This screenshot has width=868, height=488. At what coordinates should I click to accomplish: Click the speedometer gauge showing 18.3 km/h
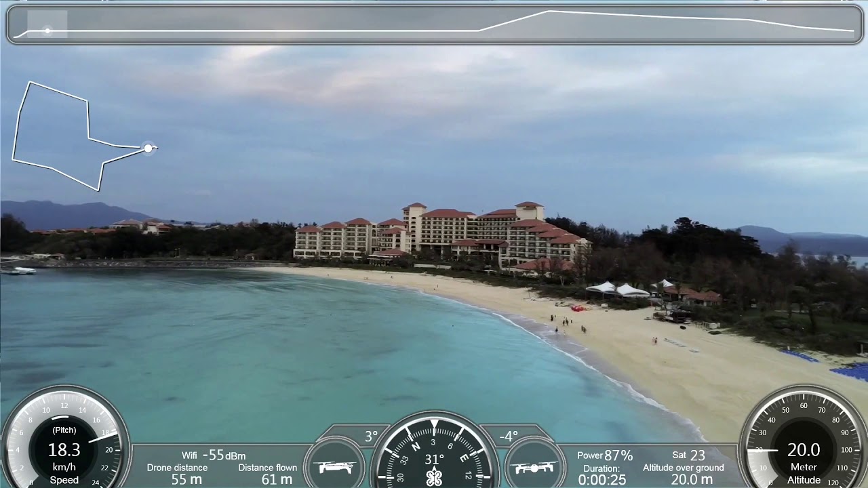coord(64,437)
